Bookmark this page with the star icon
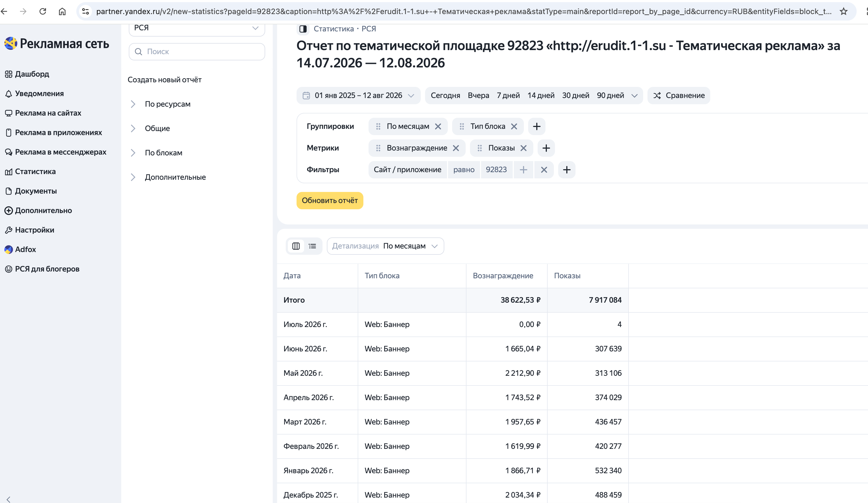This screenshot has width=868, height=503. click(844, 11)
